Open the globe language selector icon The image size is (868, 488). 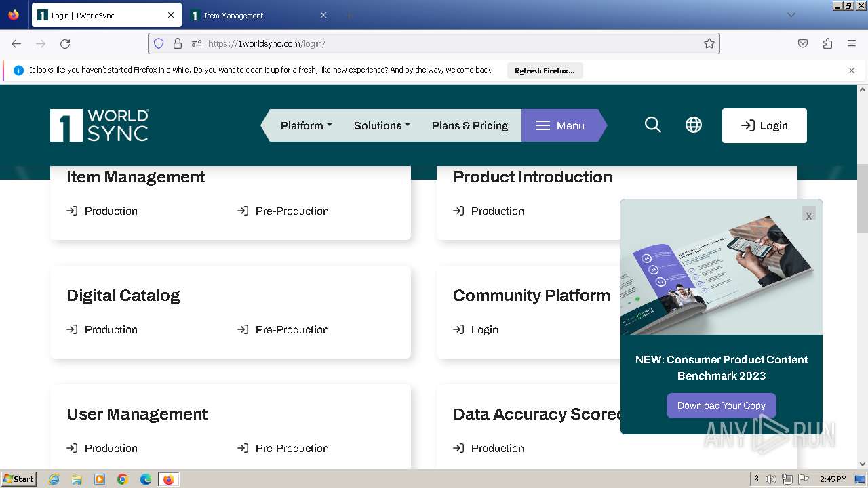[694, 125]
